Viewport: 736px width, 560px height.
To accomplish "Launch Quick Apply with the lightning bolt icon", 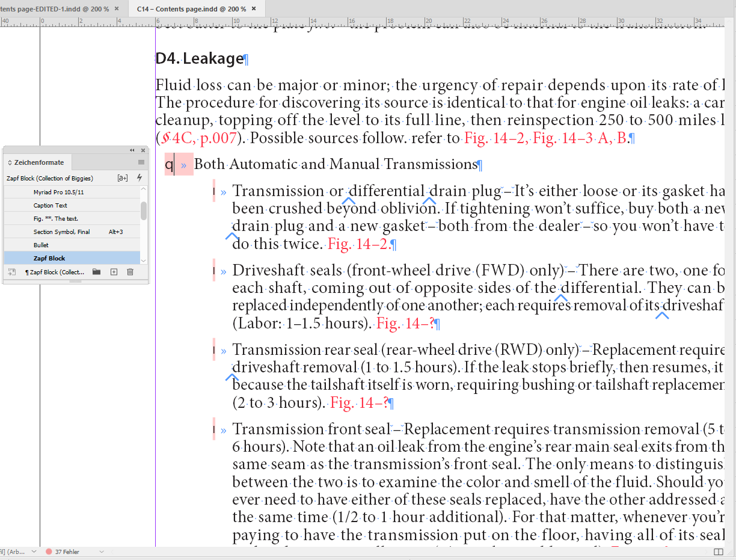I will pos(139,178).
